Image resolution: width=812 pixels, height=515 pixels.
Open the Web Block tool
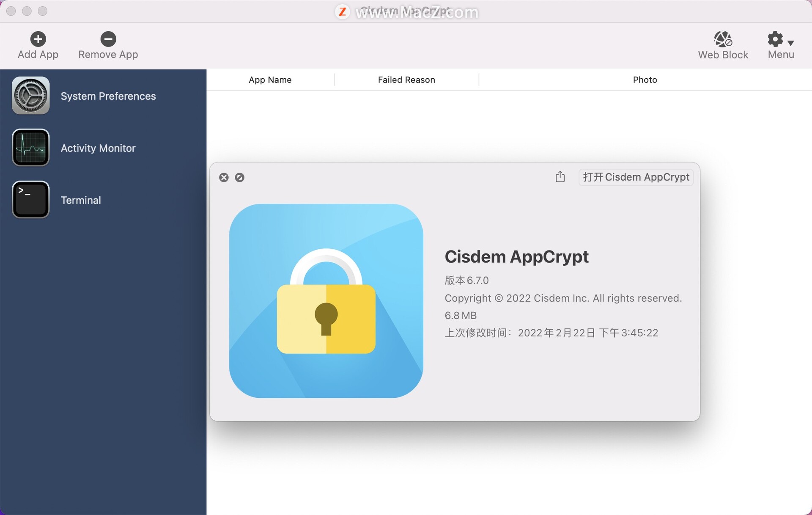tap(723, 40)
